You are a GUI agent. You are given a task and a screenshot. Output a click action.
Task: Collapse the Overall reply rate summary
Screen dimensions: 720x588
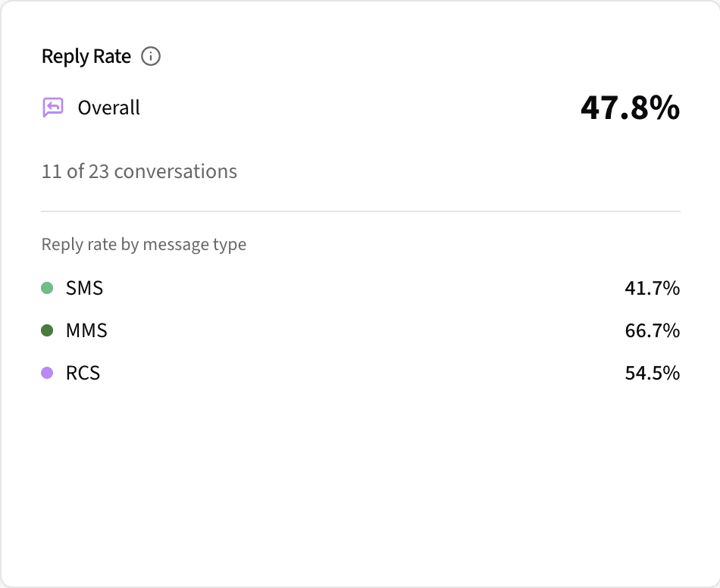click(108, 107)
